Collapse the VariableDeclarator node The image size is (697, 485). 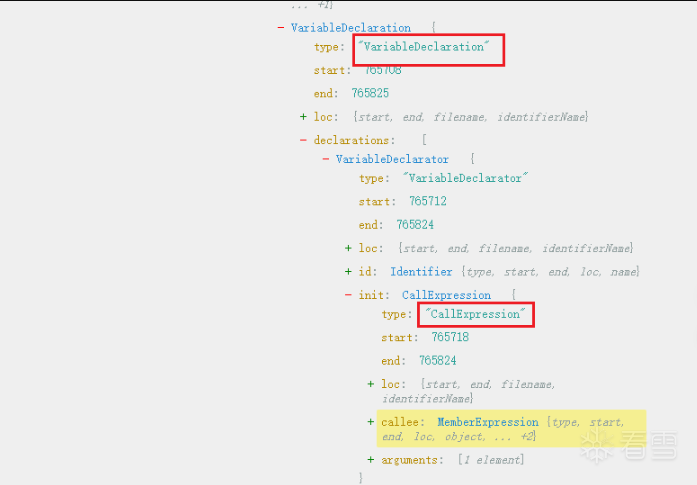(326, 159)
